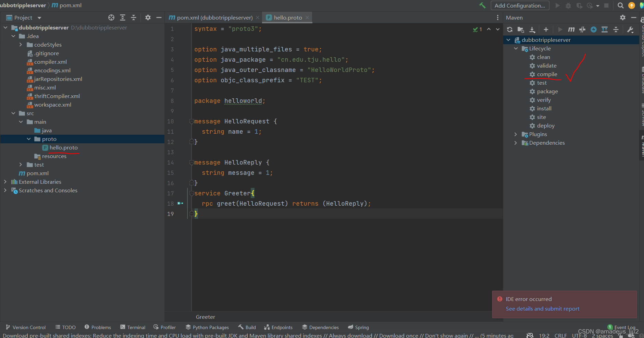The height and width of the screenshot is (338, 644).
Task: Open editor tabs more options menu
Action: (x=498, y=17)
